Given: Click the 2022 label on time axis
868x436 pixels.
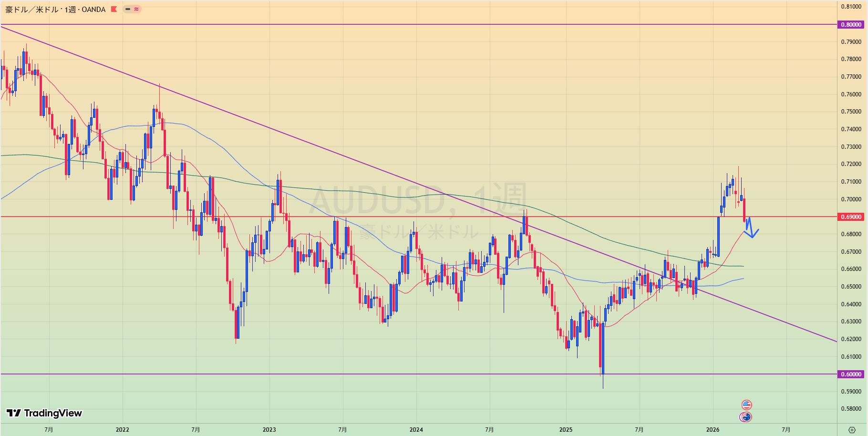Looking at the screenshot, I should [x=122, y=429].
